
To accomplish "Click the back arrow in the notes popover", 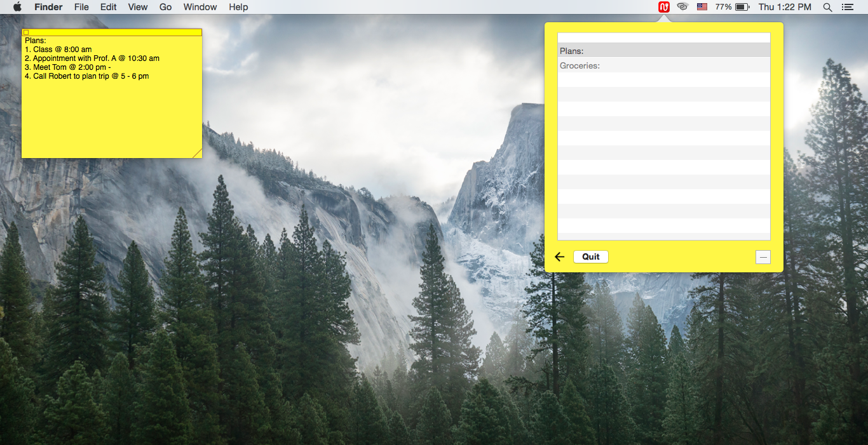I will pyautogui.click(x=559, y=257).
